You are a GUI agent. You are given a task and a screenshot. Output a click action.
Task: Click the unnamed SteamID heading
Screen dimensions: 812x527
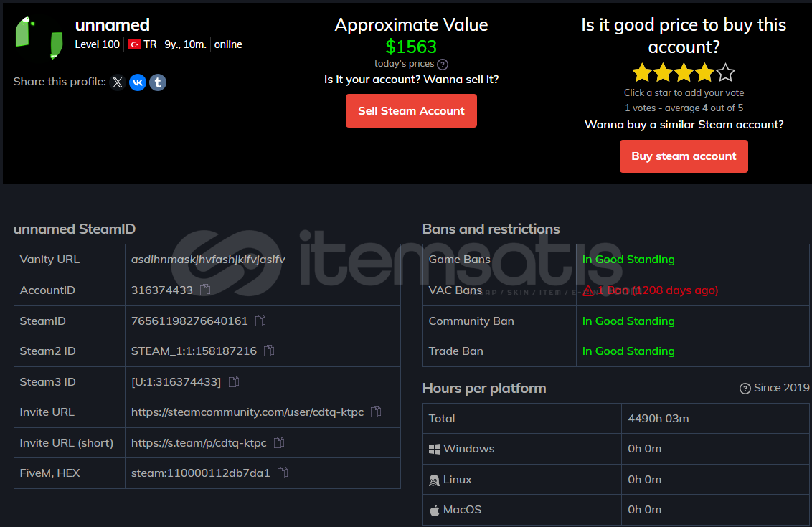click(75, 229)
